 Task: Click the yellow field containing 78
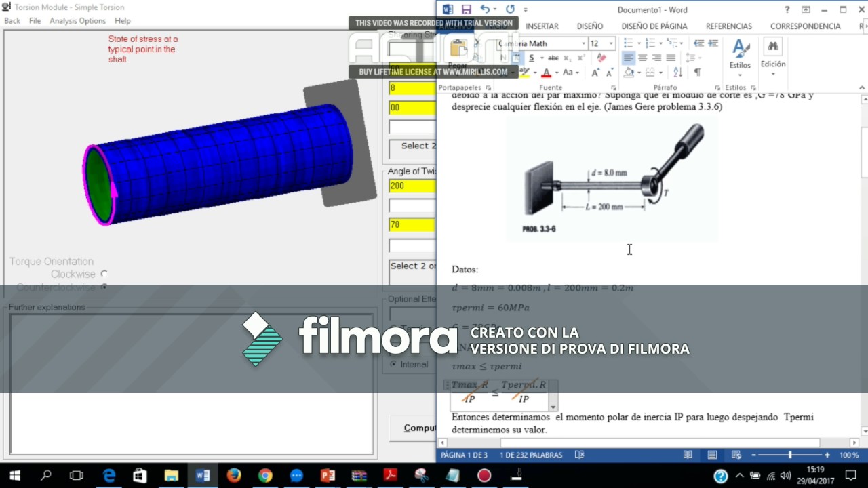pos(412,225)
